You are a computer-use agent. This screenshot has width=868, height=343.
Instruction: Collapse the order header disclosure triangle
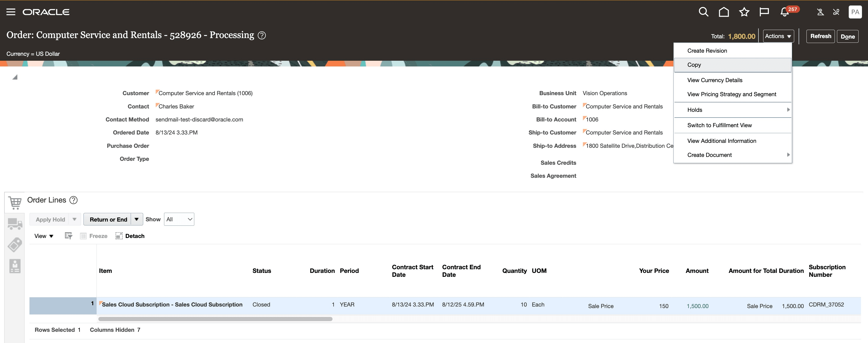(x=15, y=77)
